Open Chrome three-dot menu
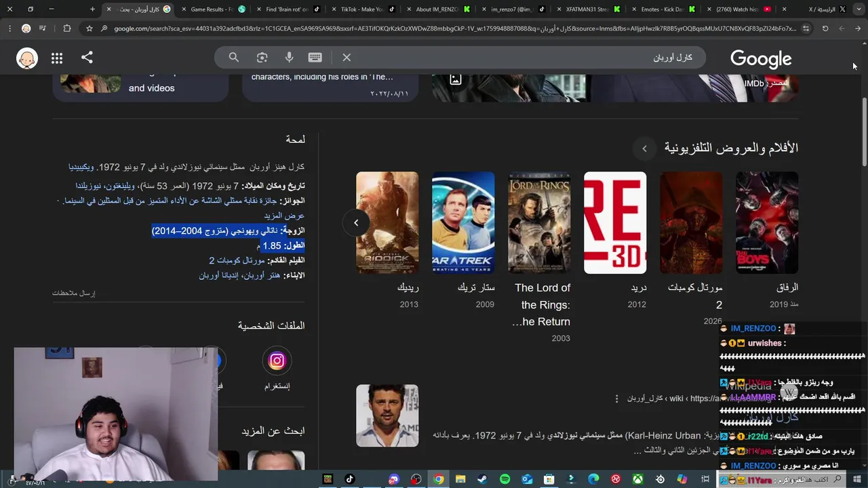This screenshot has height=488, width=868. click(x=9, y=28)
